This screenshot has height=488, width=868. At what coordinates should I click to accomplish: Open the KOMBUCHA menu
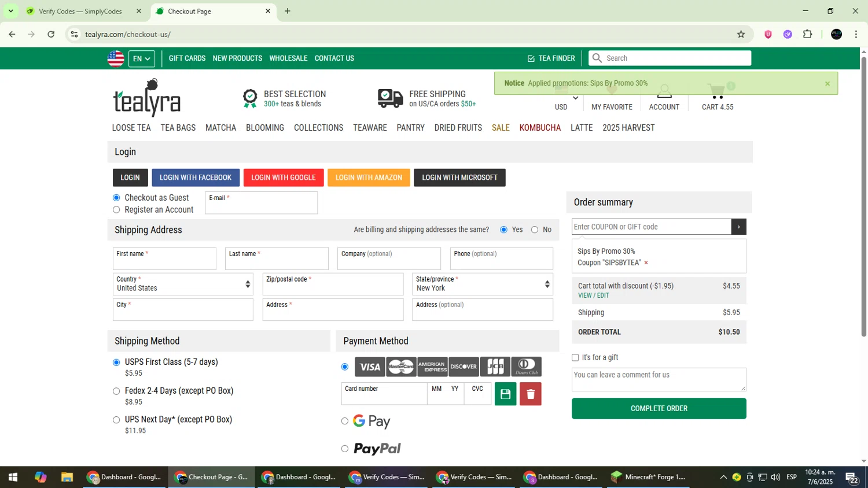click(x=540, y=128)
